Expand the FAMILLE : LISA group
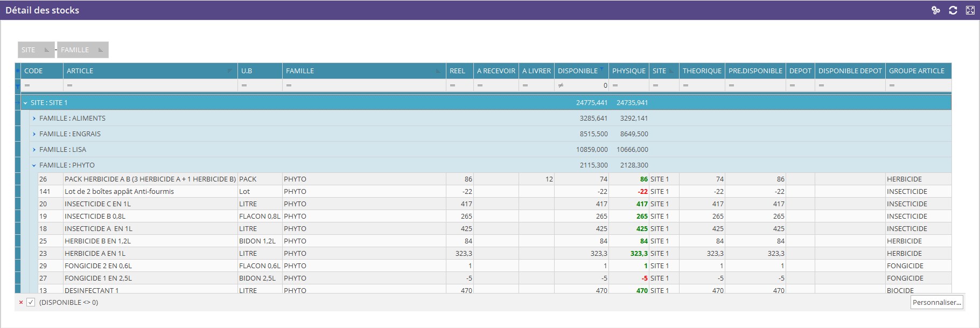Image resolution: width=980 pixels, height=328 pixels. point(34,150)
